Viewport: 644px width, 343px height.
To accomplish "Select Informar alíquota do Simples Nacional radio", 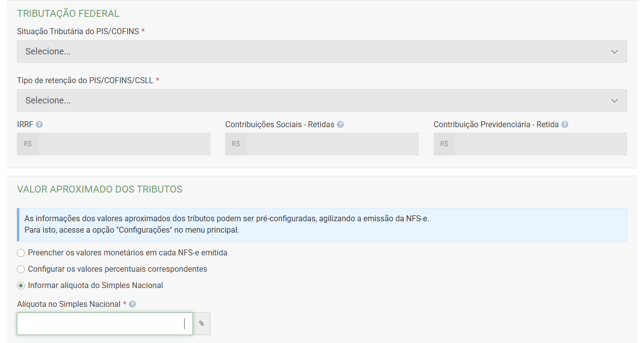I will pyautogui.click(x=21, y=286).
